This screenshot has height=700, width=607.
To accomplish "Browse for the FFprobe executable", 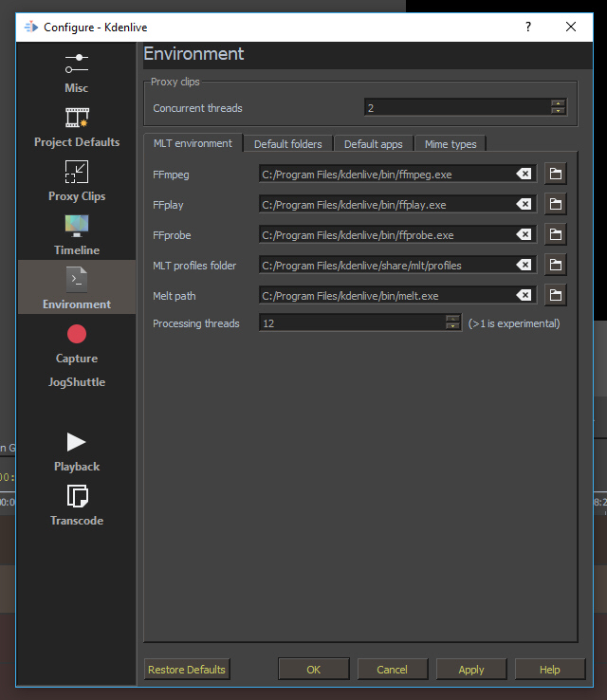I will (x=555, y=234).
